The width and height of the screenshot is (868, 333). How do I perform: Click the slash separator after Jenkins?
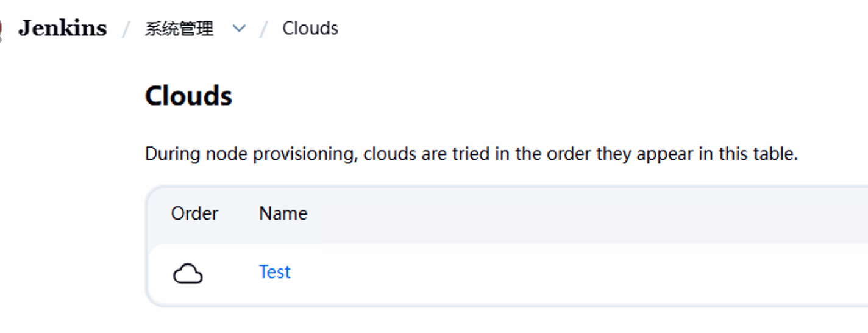[126, 29]
